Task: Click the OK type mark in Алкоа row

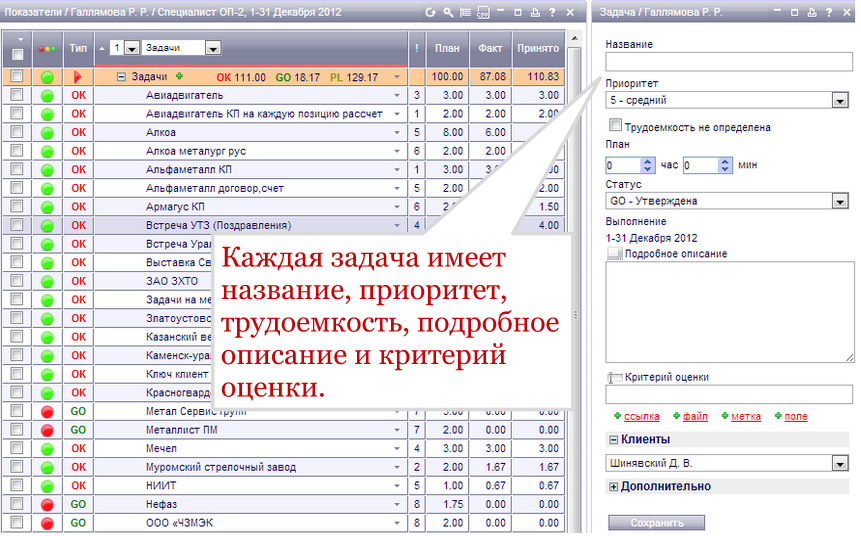Action: coord(79,132)
